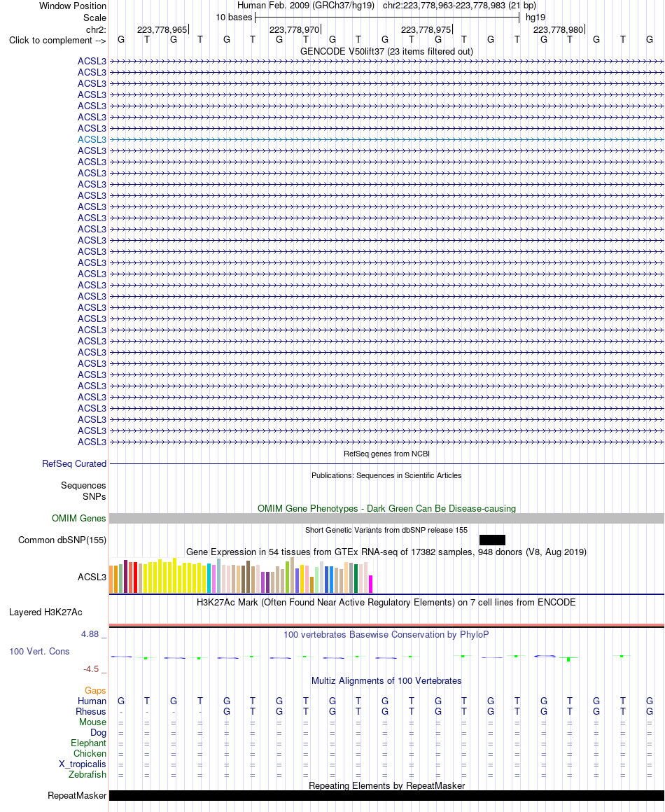Open '100 vertebrates Basewise Conservation by PhyloP' title

pyautogui.click(x=386, y=634)
